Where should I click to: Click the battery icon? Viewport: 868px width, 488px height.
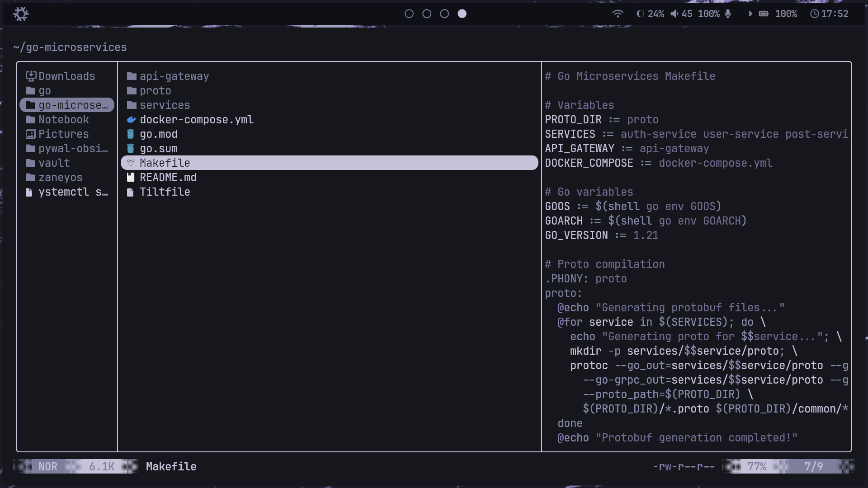coord(764,14)
